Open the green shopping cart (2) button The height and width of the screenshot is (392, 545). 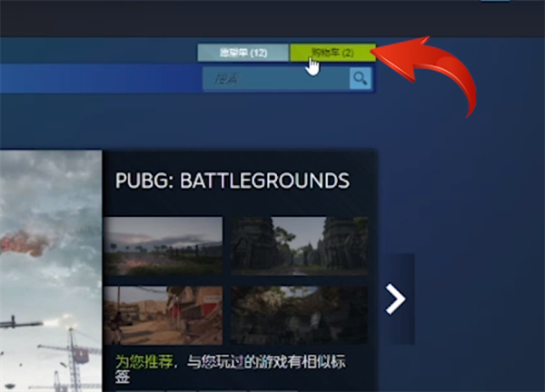pyautogui.click(x=333, y=53)
